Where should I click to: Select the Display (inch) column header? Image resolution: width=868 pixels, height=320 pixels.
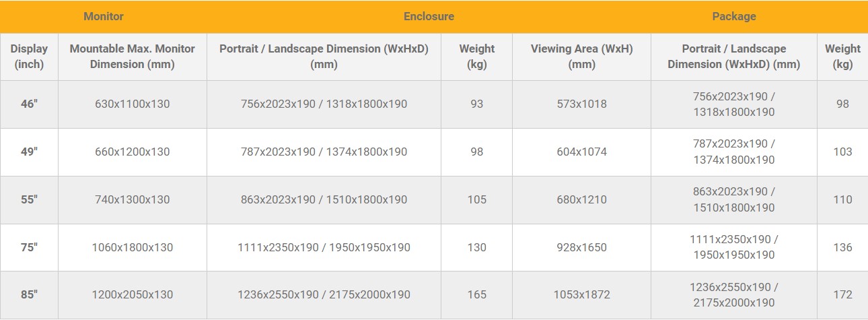click(29, 57)
